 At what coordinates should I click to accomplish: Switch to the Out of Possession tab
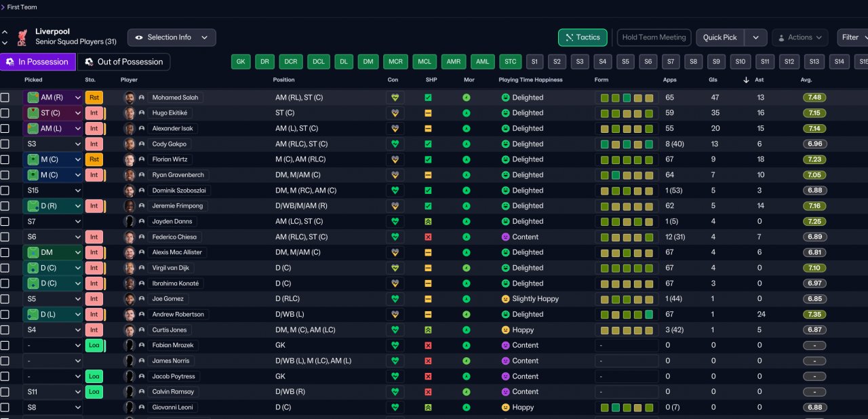[x=123, y=62]
